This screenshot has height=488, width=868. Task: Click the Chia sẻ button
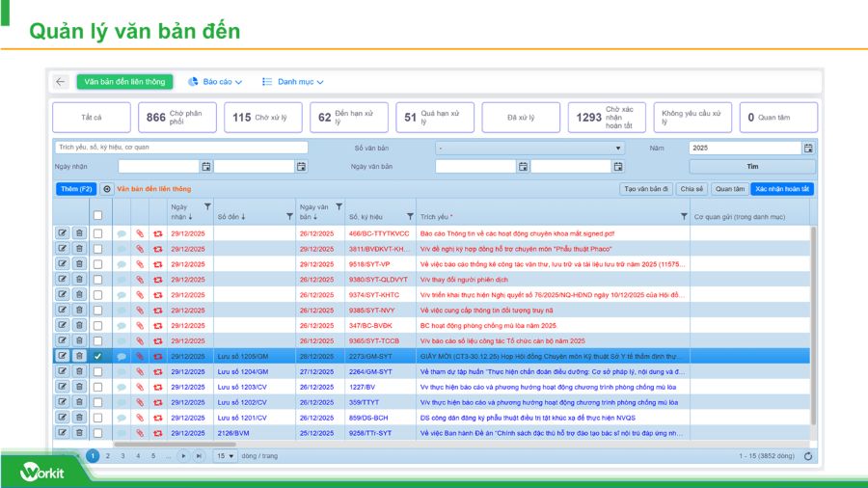[692, 189]
